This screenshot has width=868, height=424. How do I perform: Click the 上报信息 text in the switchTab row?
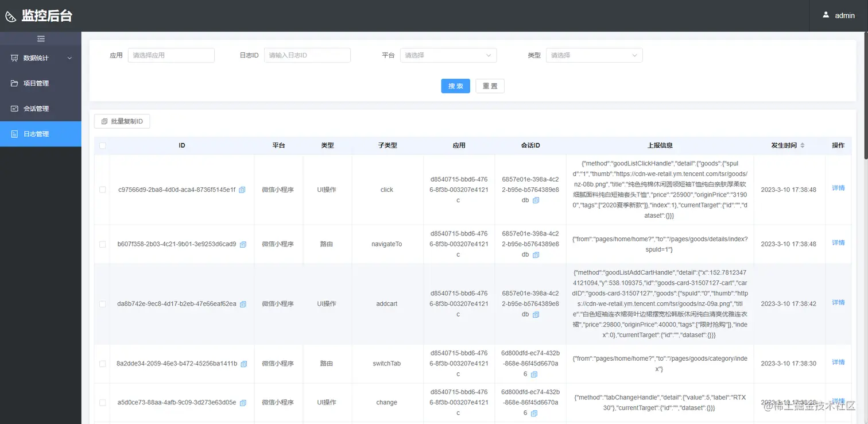click(x=660, y=364)
